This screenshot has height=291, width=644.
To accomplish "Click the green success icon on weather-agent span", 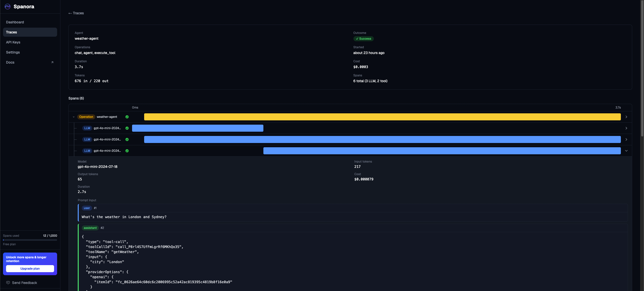I will coord(127,117).
